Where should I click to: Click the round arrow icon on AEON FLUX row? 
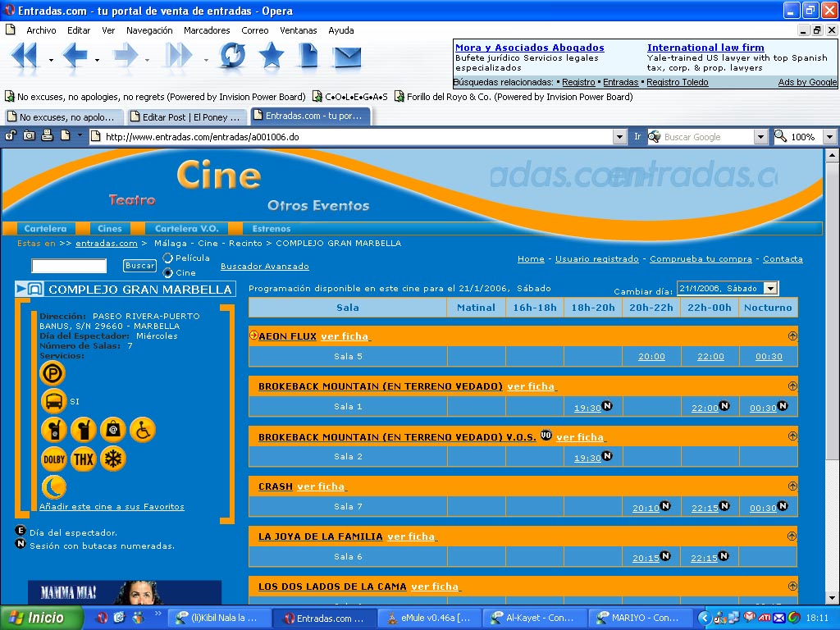click(792, 336)
